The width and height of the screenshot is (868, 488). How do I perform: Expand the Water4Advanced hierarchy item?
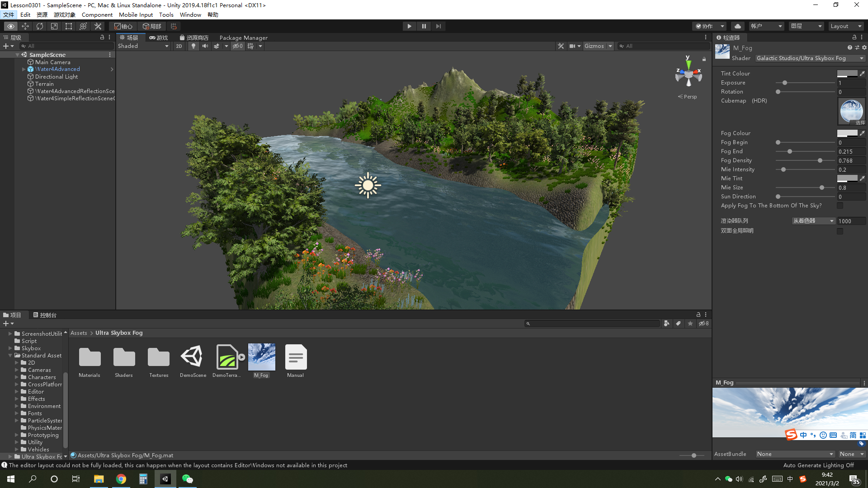pyautogui.click(x=24, y=69)
